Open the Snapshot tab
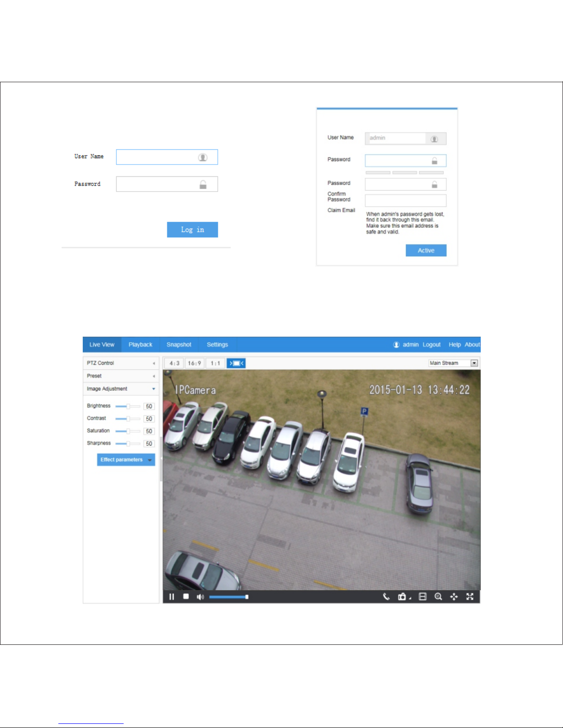This screenshot has width=563, height=728. point(179,344)
